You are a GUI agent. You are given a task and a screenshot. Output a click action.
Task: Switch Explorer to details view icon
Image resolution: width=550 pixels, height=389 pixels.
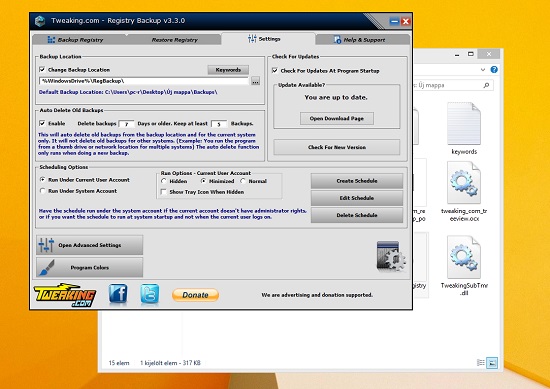(481, 363)
